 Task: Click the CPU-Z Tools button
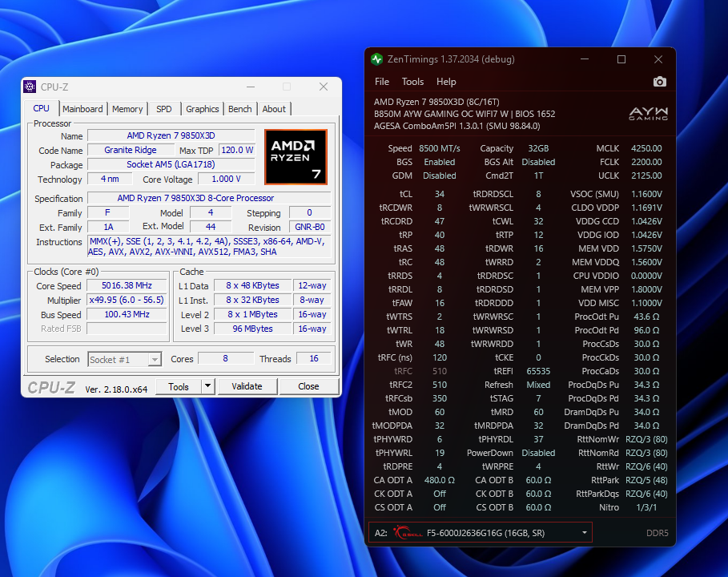(179, 386)
